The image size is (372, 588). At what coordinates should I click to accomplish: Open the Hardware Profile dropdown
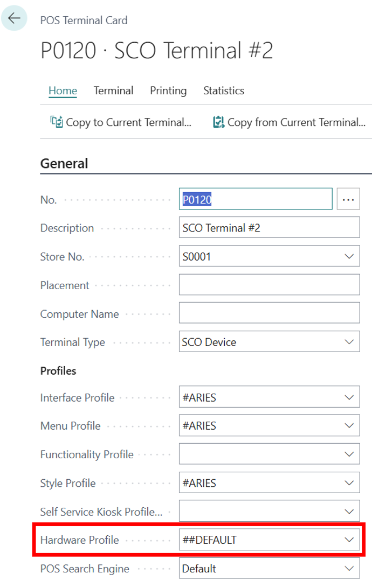tap(349, 539)
